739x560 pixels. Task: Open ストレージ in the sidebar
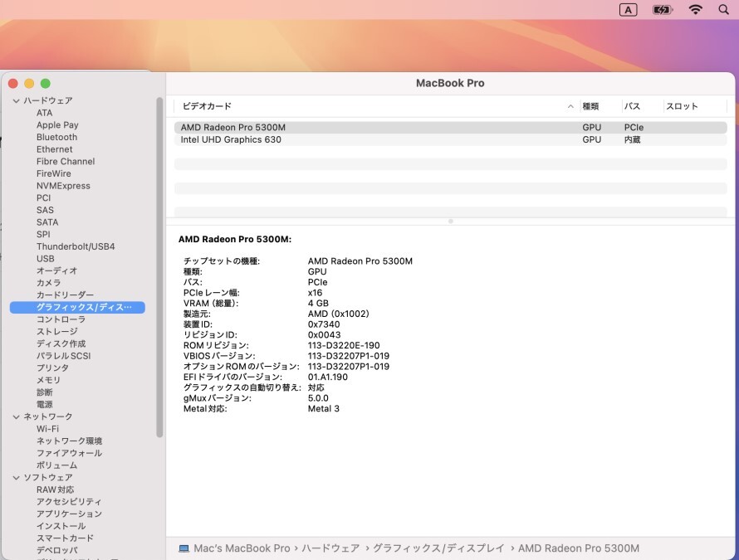[x=57, y=332]
